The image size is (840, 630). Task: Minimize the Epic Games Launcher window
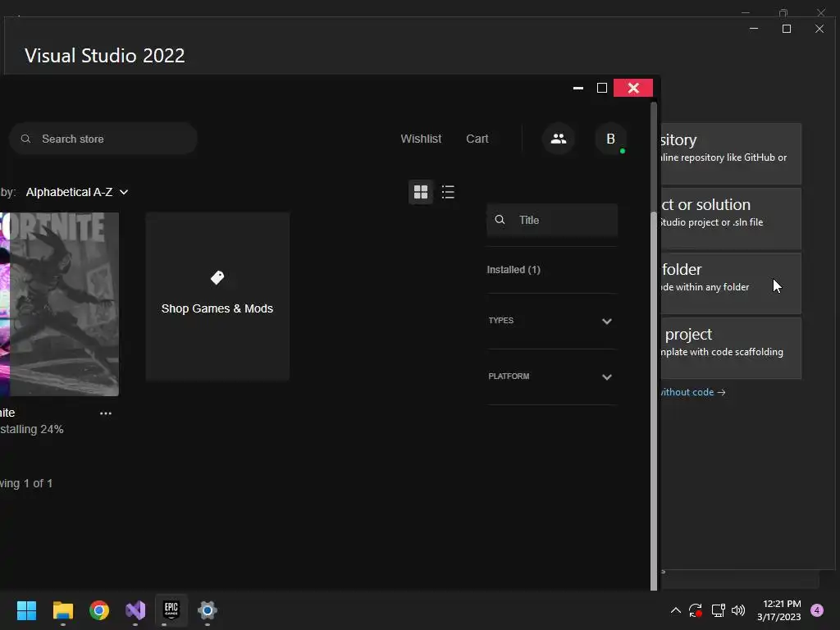click(578, 88)
